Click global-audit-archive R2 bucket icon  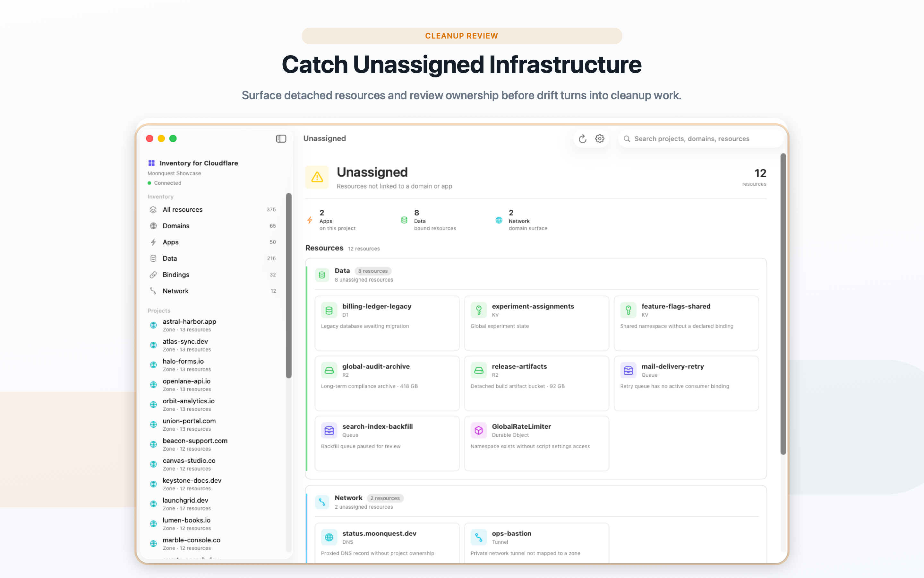point(329,370)
